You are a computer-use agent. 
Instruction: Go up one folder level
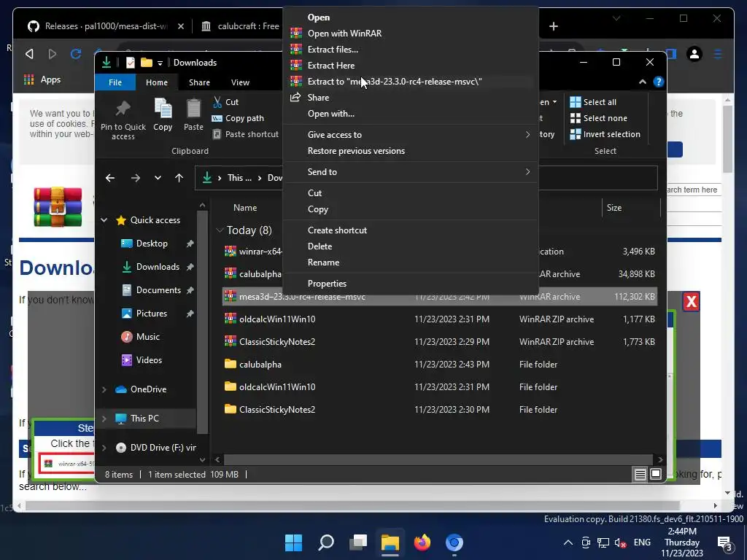(179, 178)
